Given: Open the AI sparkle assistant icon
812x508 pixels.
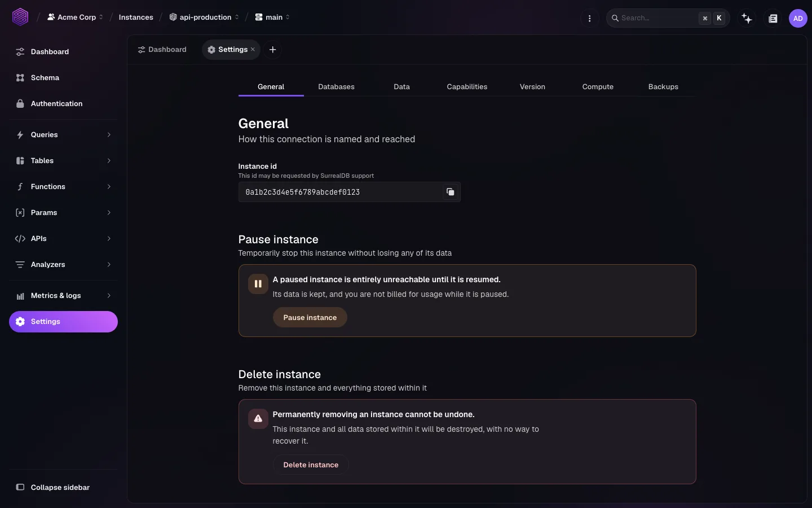Looking at the screenshot, I should (747, 18).
